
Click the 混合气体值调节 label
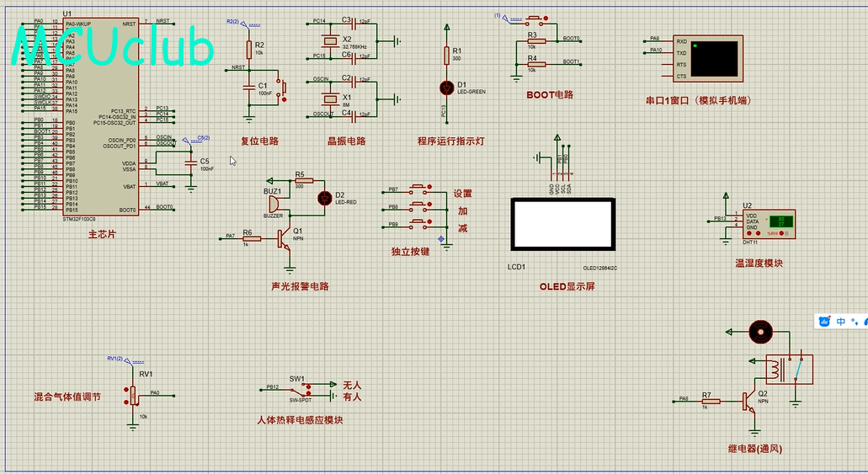pyautogui.click(x=67, y=397)
